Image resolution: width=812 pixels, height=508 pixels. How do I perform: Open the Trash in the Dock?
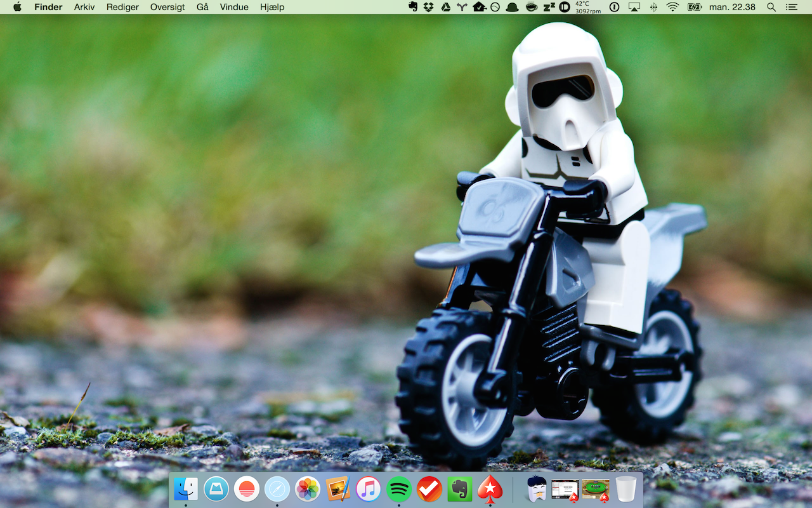click(626, 489)
